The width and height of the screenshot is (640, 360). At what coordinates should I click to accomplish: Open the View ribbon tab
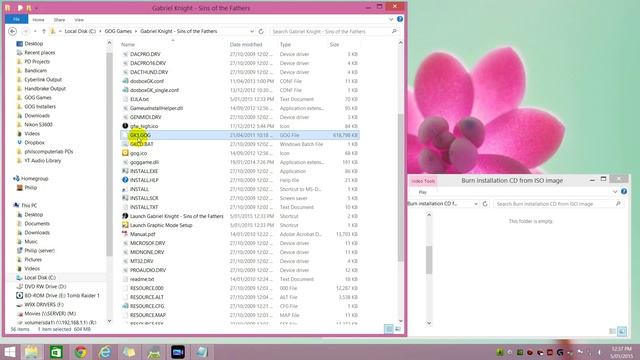point(79,20)
